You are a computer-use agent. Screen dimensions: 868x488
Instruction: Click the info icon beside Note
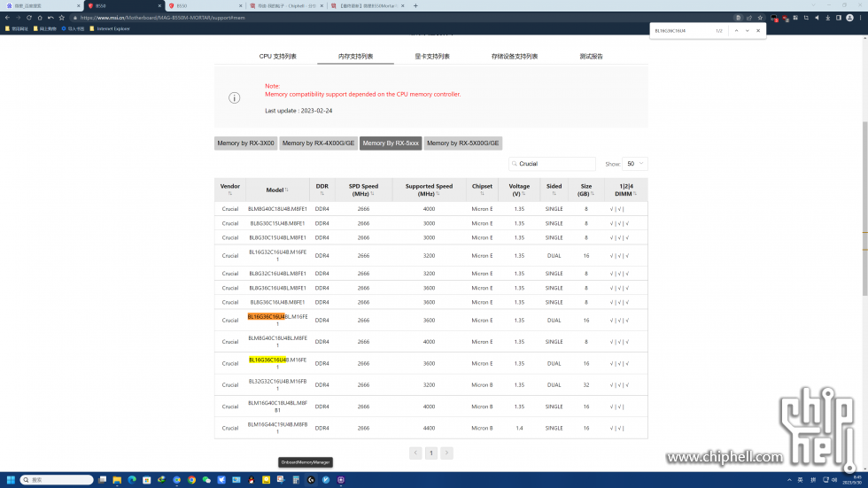point(234,98)
